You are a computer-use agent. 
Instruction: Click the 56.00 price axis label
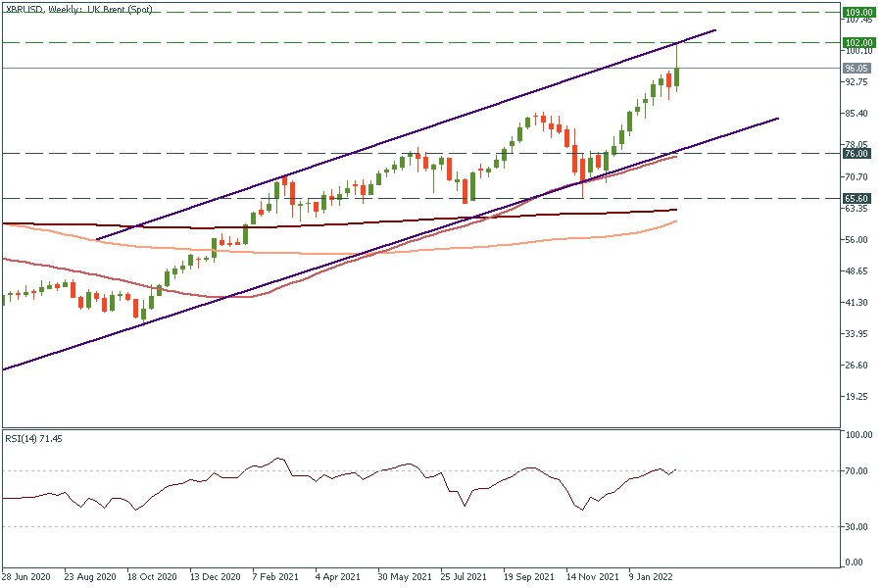(857, 240)
